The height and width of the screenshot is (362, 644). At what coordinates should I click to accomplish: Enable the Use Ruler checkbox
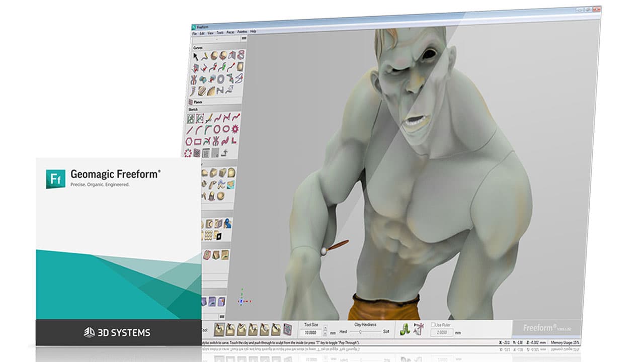(x=433, y=324)
